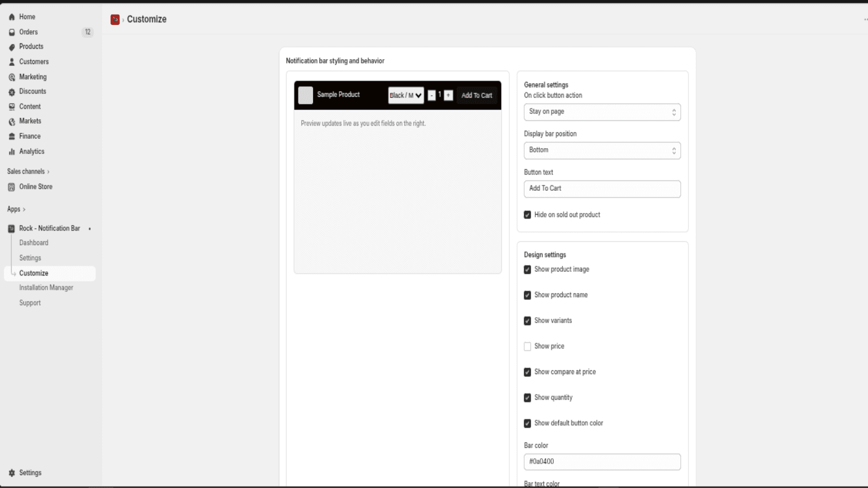Open Online Store sales channel

36,187
